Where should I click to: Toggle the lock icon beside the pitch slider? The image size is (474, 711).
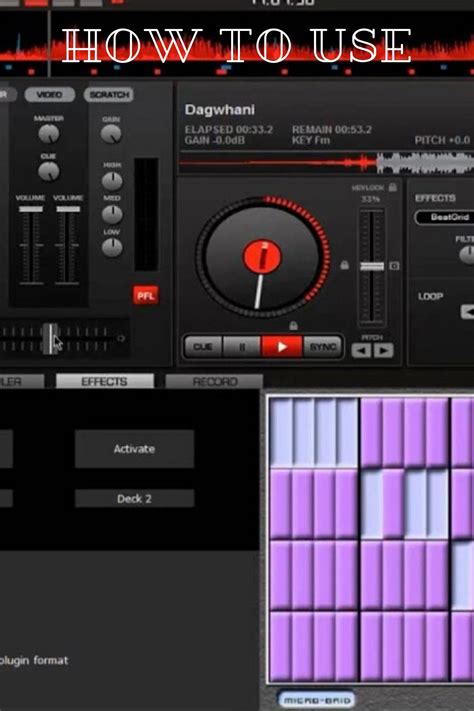click(x=345, y=265)
